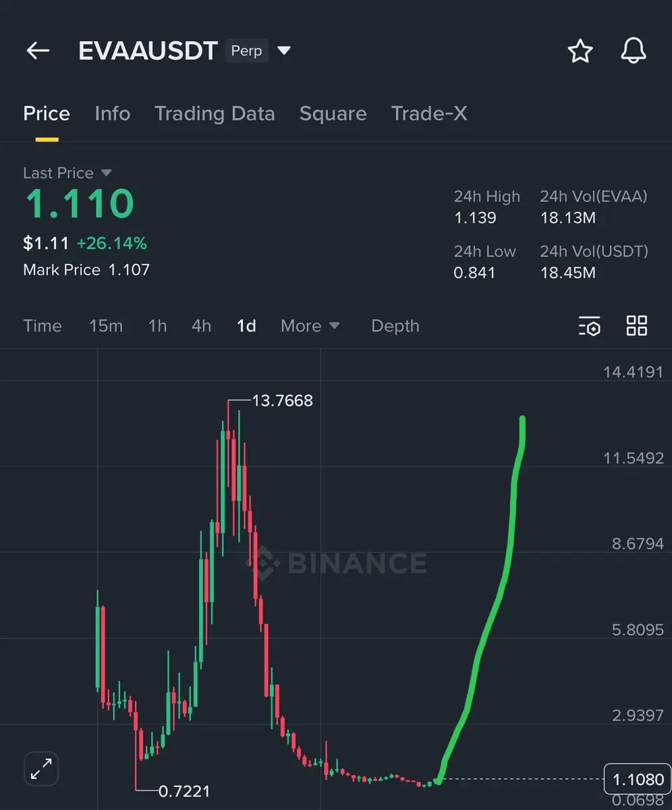Select the 15m timeframe
This screenshot has height=810, width=672.
(106, 326)
